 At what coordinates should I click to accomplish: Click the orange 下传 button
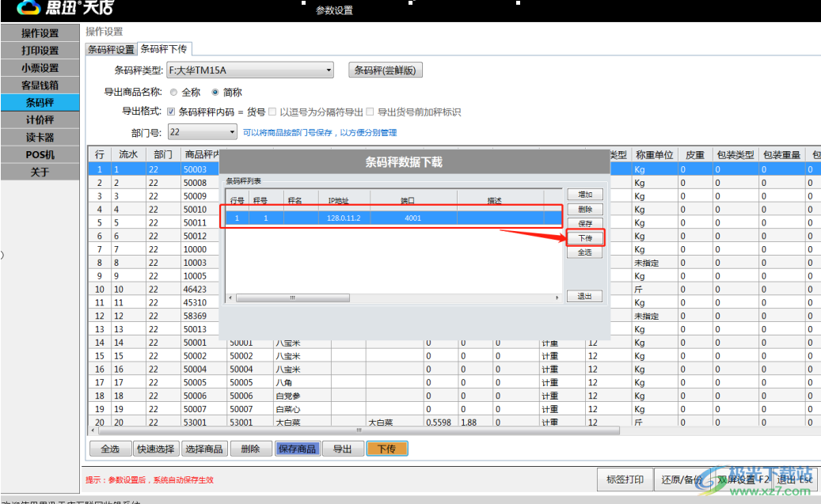tap(387, 449)
